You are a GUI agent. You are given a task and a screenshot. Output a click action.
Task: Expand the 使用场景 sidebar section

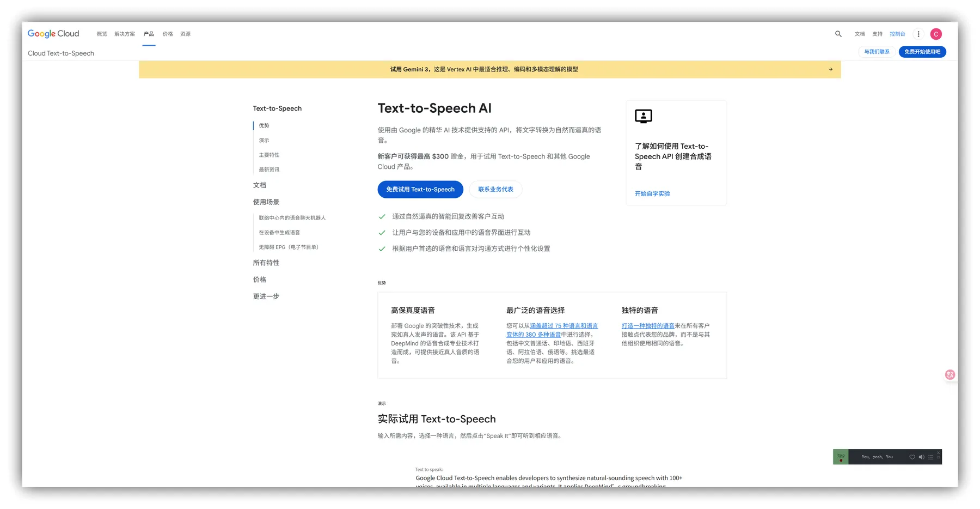pyautogui.click(x=266, y=202)
